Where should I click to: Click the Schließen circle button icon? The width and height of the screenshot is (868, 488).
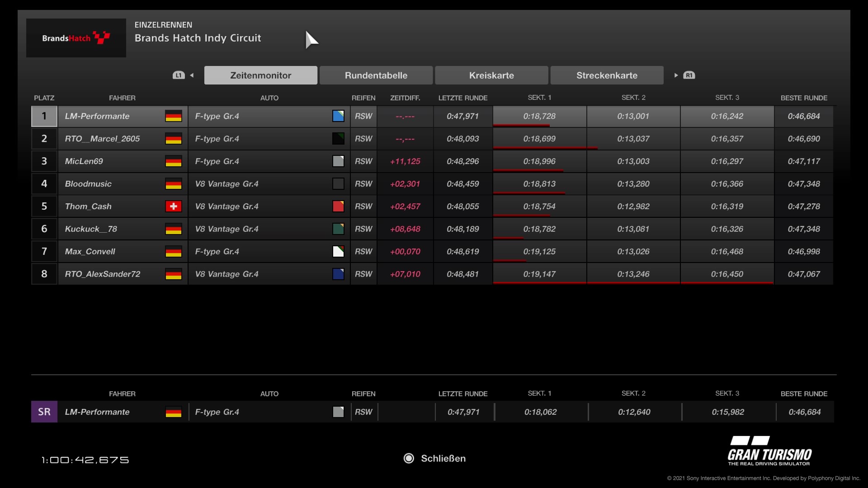409,459
